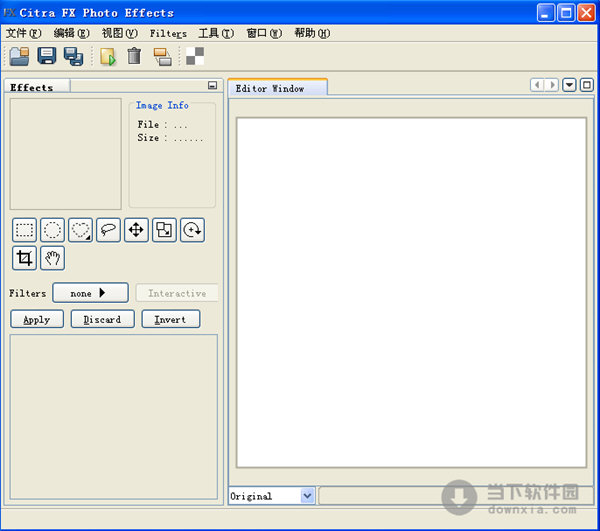Click the image preview thumbnail area

coord(65,154)
